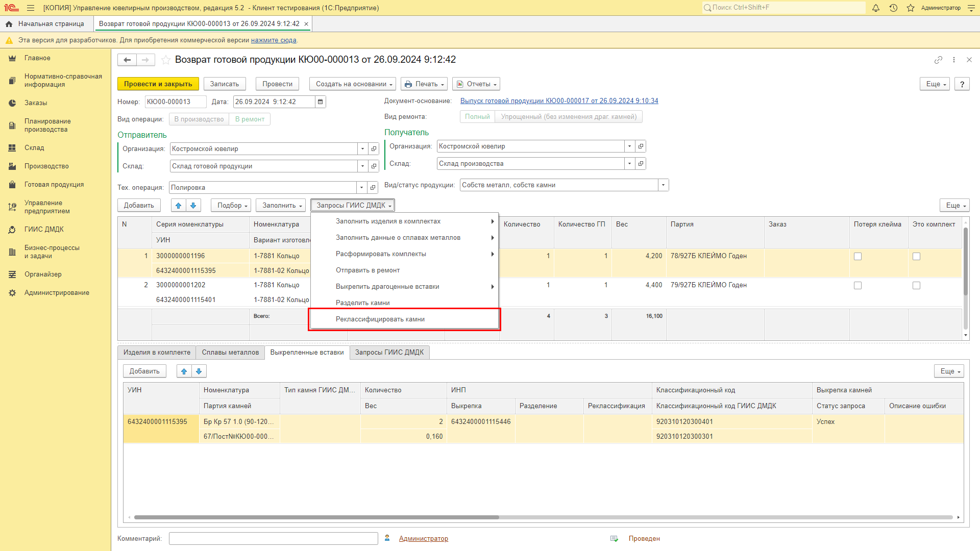This screenshot has width=980, height=551.
Task: Toggle Потеря клейма for row 2
Action: (x=857, y=286)
